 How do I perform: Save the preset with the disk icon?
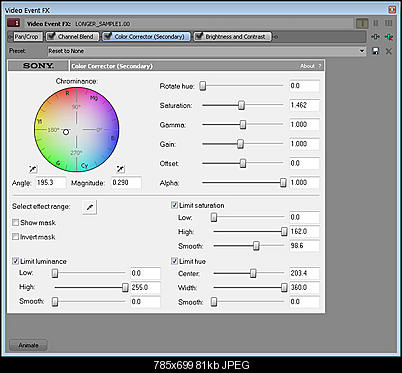pyautogui.click(x=376, y=51)
